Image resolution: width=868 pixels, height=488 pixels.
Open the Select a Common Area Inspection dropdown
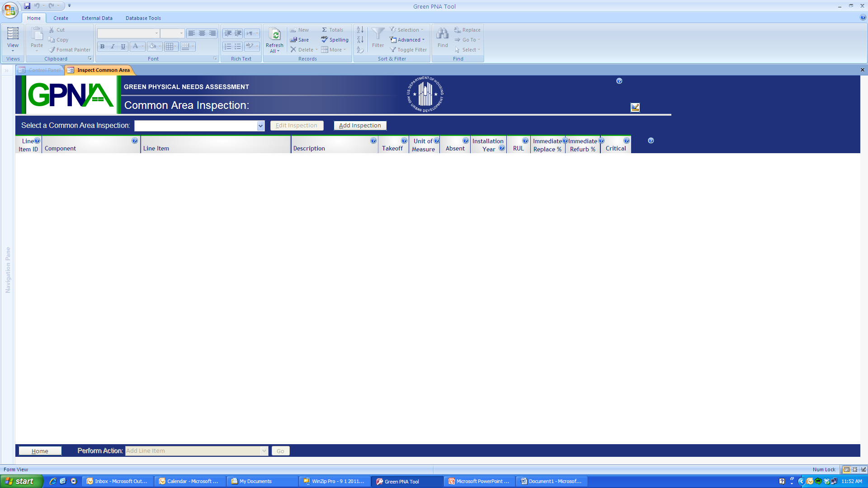pos(260,126)
